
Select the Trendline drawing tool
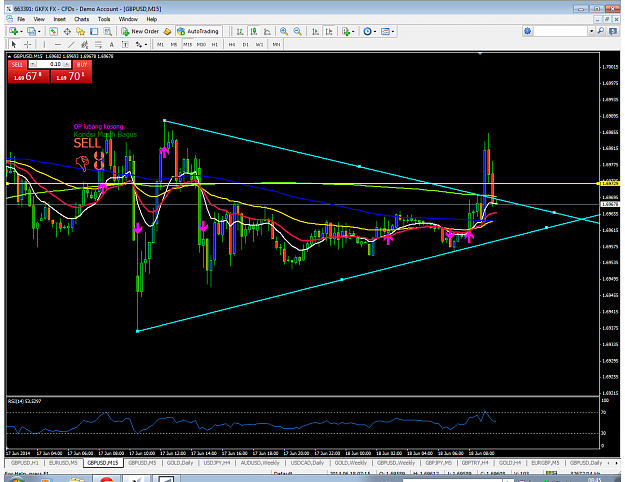click(71, 44)
